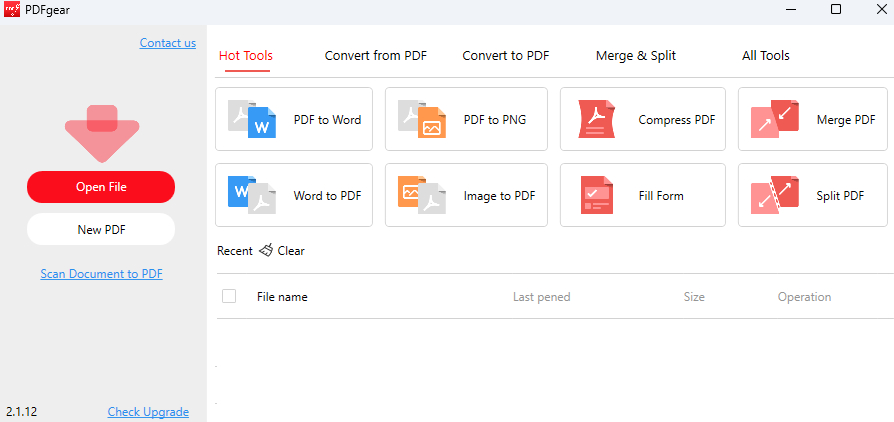This screenshot has height=422, width=894.
Task: Click the New PDF button
Action: click(x=101, y=229)
